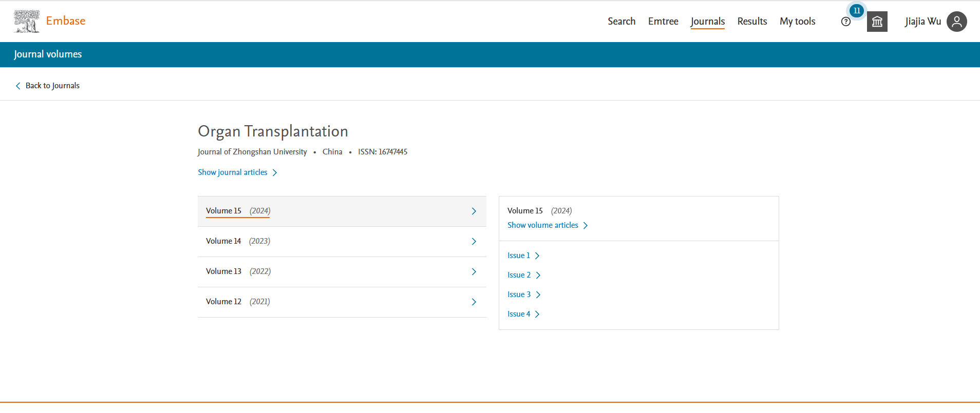Click arrow icon next to Show volume articles
980x413 pixels.
586,225
